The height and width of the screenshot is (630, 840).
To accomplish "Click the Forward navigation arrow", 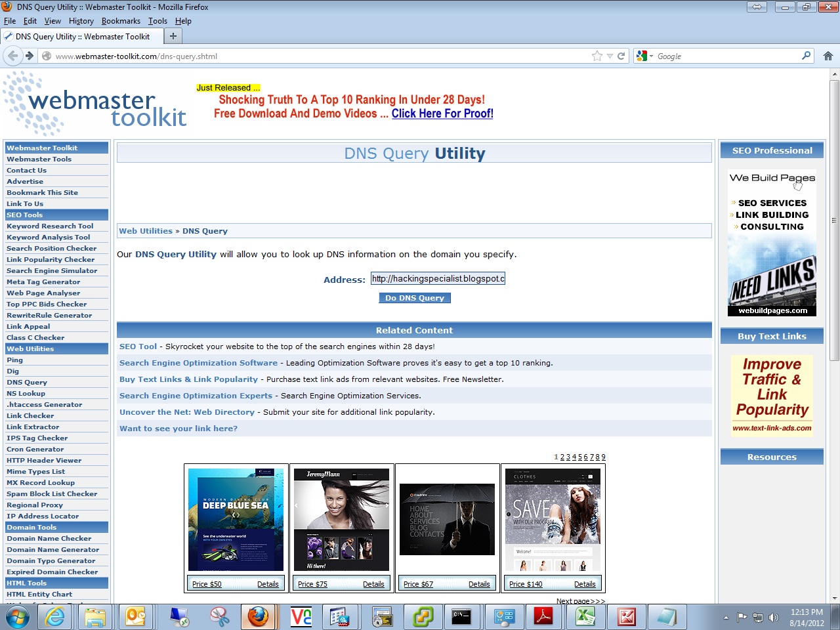I will point(30,56).
